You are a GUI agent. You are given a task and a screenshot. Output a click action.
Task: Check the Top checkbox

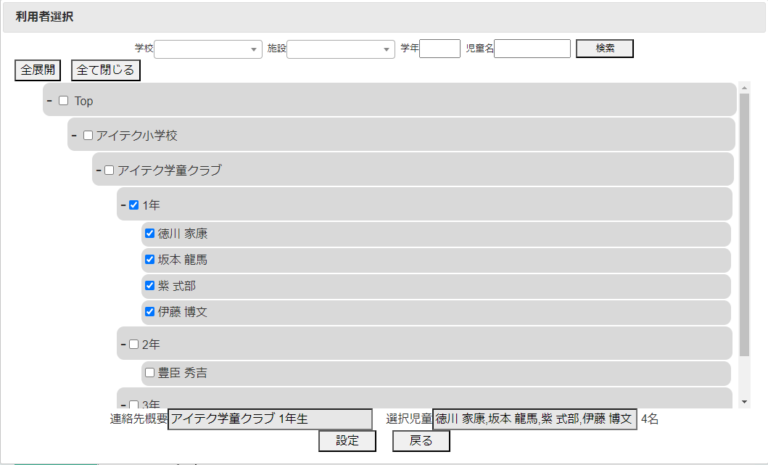(x=64, y=101)
